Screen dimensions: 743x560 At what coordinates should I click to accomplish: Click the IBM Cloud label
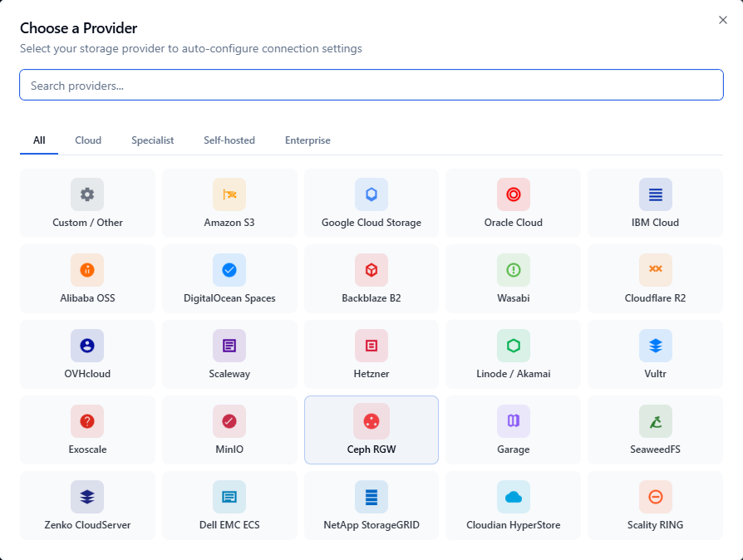[656, 223]
